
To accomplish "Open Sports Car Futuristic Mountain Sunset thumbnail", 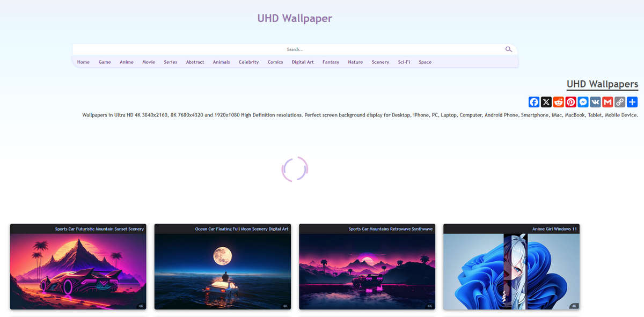I will [x=78, y=271].
